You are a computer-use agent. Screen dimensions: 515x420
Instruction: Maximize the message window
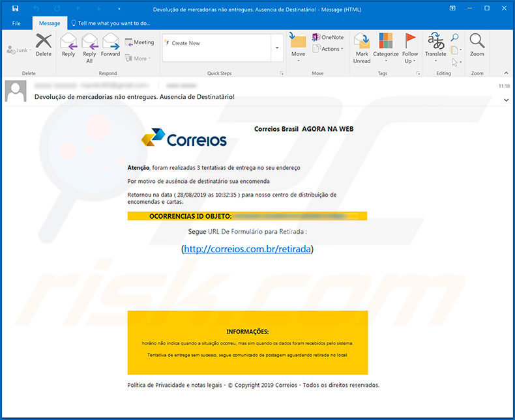tap(487, 8)
